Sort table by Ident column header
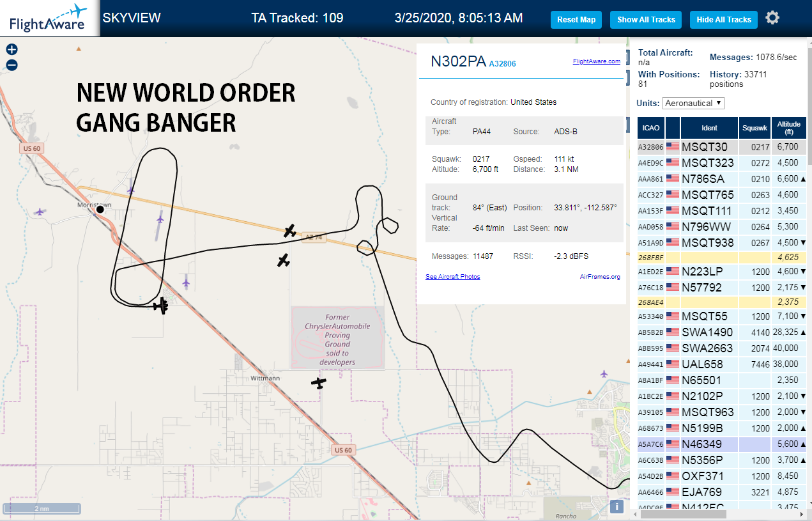Viewport: 812px width, 521px height. (709, 128)
